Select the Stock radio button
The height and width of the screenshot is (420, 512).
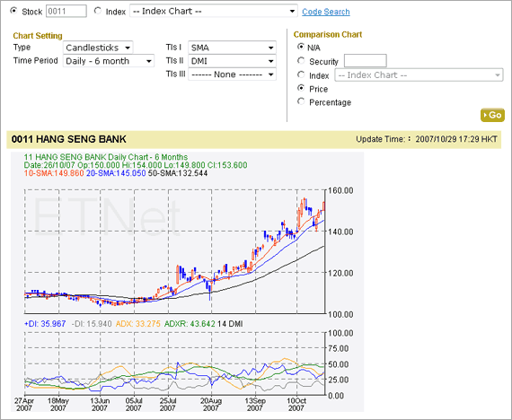click(x=13, y=11)
